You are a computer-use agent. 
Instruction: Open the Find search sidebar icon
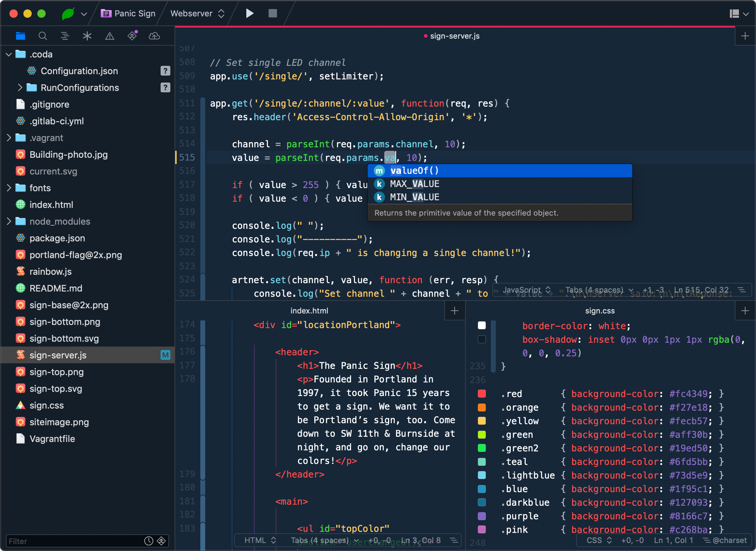point(43,36)
